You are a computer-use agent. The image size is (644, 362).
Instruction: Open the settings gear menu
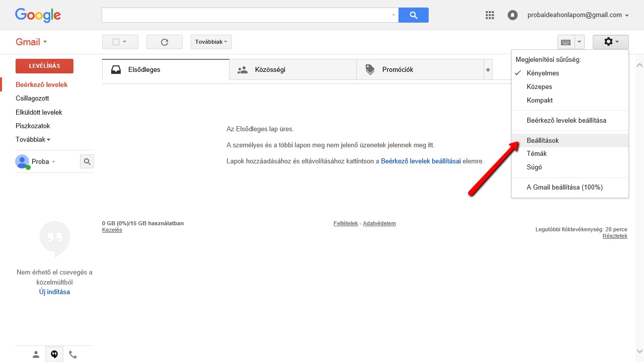pos(611,42)
